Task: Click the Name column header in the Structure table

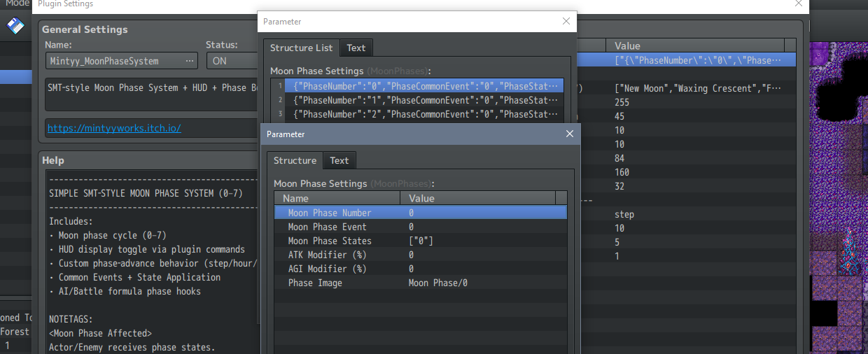Action: click(336, 198)
